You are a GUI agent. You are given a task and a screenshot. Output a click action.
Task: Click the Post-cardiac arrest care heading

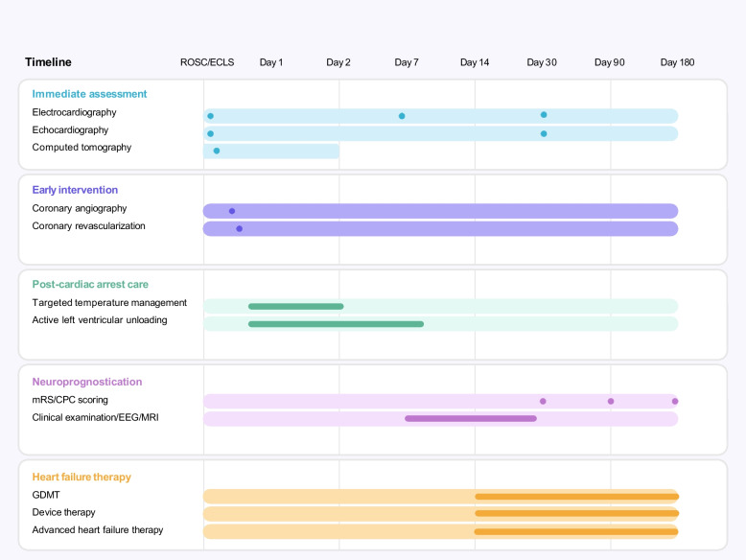coord(90,284)
